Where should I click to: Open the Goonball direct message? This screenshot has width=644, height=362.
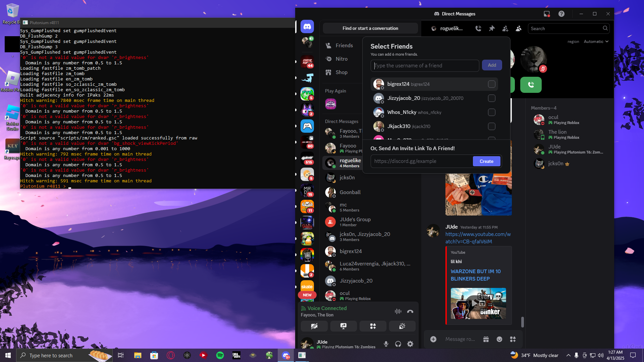point(370,192)
